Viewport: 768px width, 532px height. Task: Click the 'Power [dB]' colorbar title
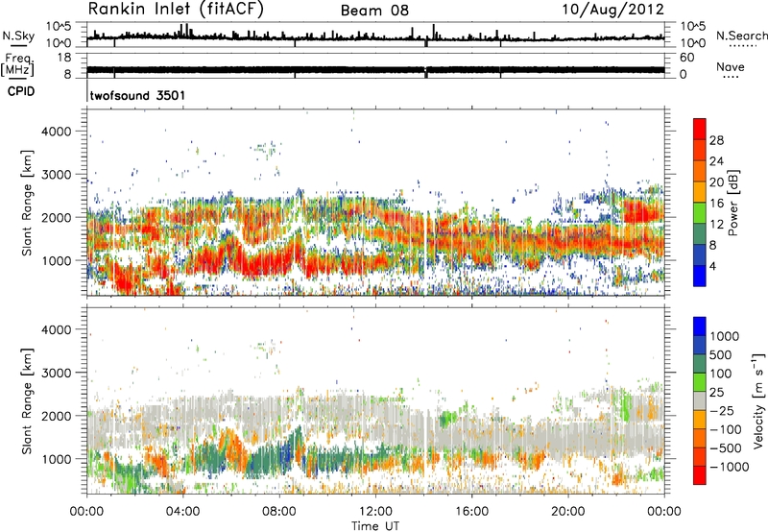click(732, 203)
